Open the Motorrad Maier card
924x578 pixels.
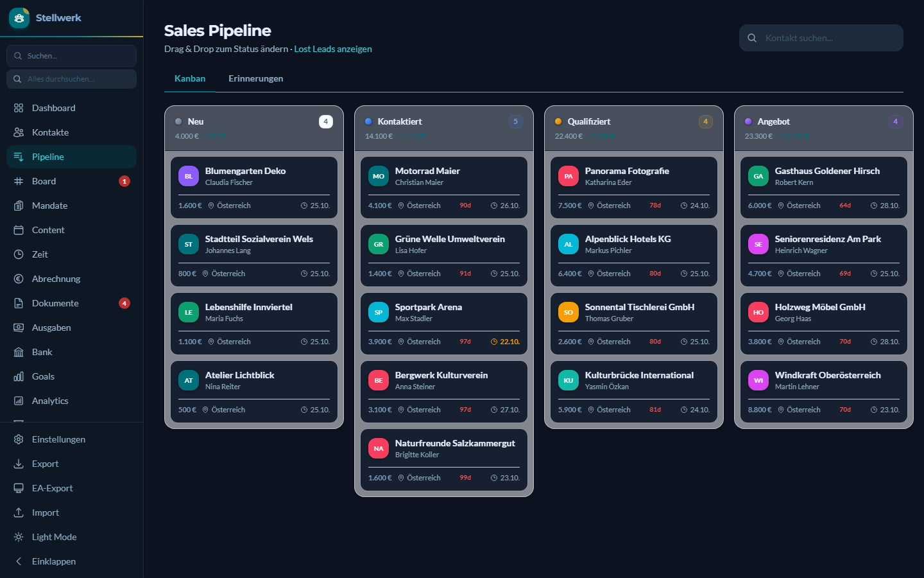(444, 188)
